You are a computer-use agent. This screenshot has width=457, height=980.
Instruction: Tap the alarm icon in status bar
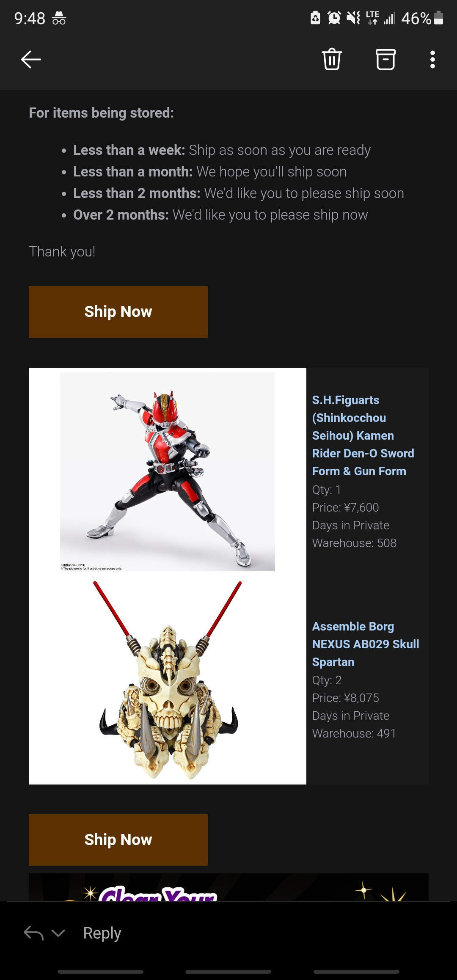pyautogui.click(x=334, y=18)
